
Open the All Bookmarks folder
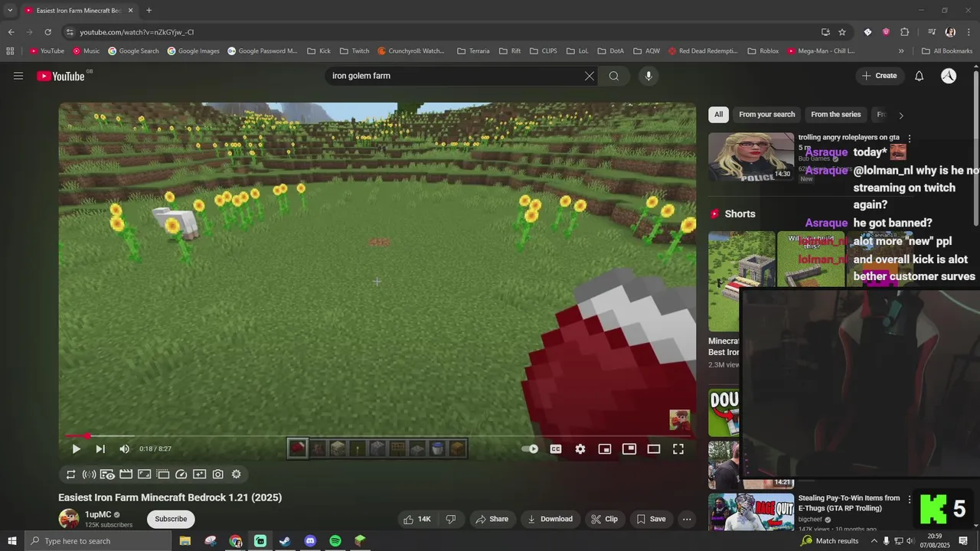click(947, 51)
